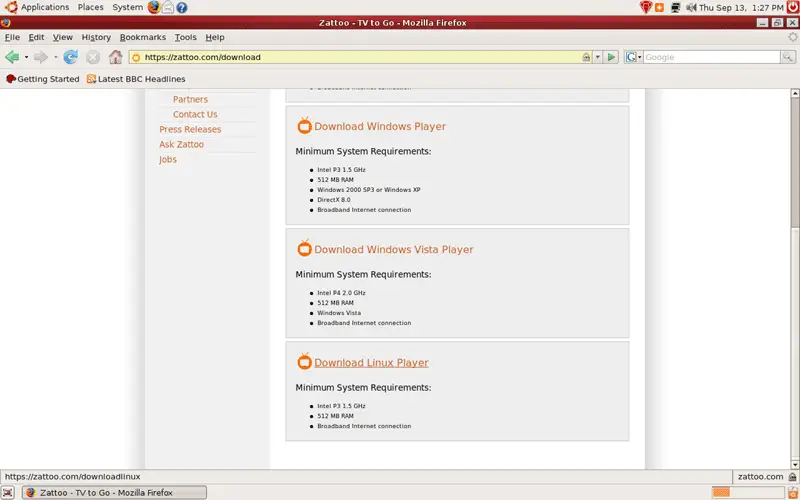
Task: Open the Jobs sidebar link
Action: [x=168, y=159]
